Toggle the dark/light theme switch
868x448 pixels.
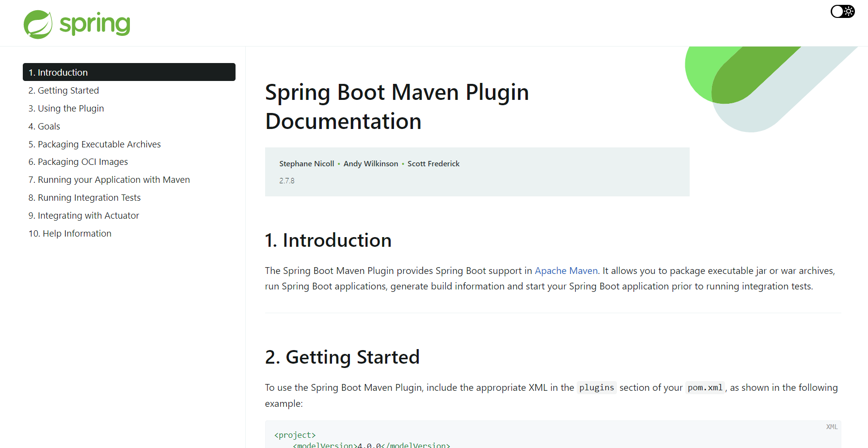tap(842, 11)
